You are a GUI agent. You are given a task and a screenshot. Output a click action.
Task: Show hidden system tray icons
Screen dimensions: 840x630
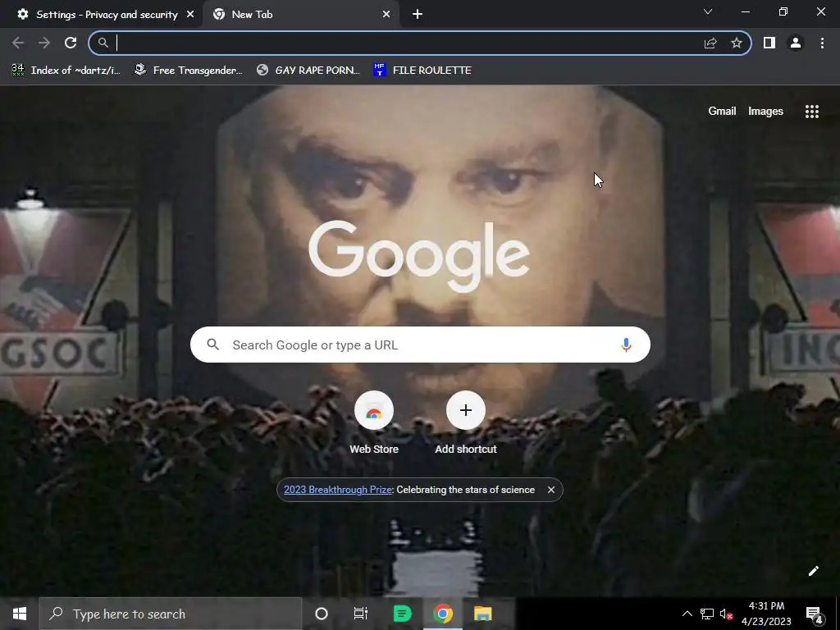pyautogui.click(x=687, y=614)
